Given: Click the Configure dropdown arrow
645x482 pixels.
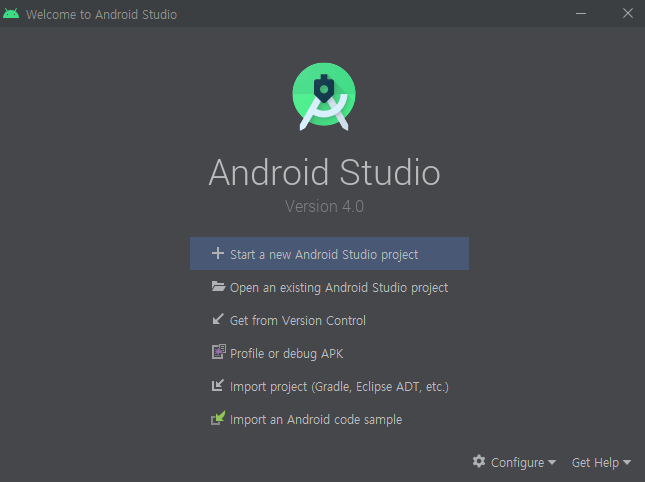Looking at the screenshot, I should pyautogui.click(x=552, y=463).
